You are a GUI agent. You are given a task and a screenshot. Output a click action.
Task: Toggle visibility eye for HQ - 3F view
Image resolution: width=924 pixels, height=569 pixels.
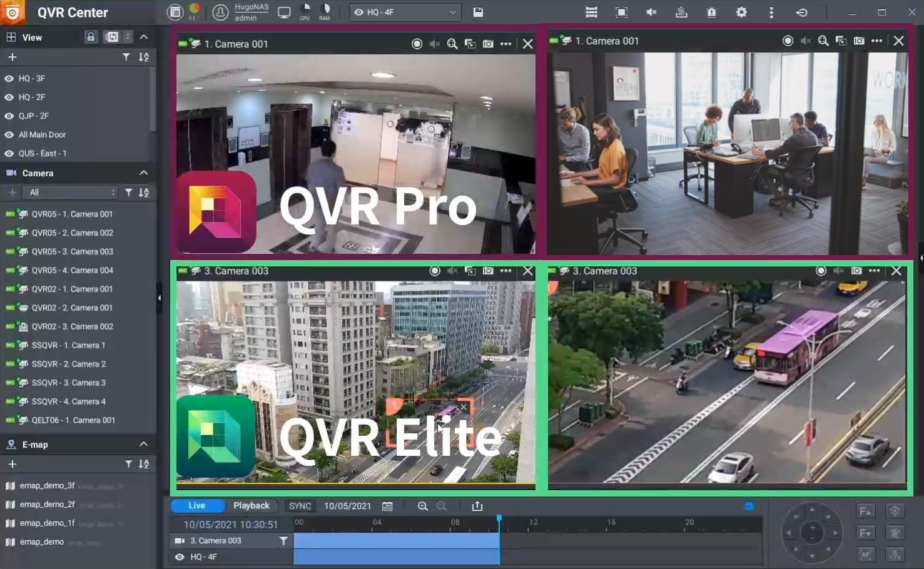[x=9, y=79]
